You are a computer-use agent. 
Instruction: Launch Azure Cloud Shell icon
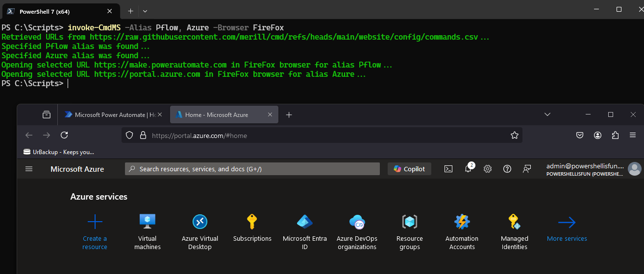coord(448,169)
